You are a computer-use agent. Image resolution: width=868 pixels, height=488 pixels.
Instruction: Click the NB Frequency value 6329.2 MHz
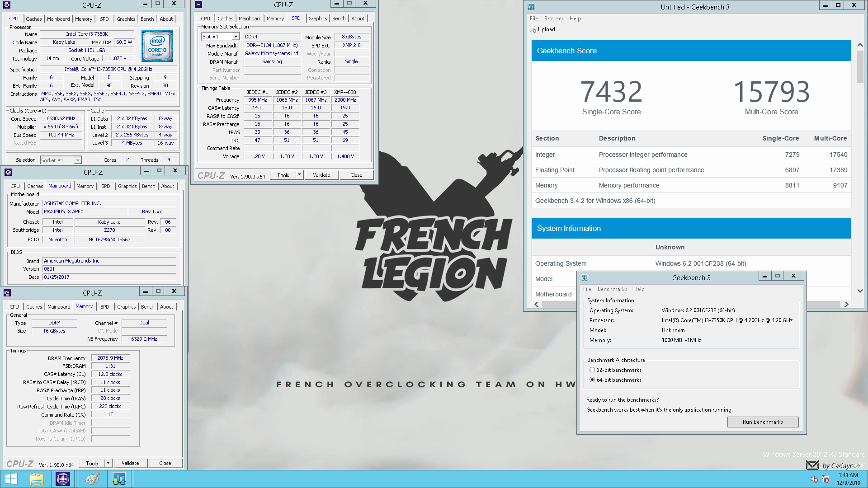tap(144, 339)
